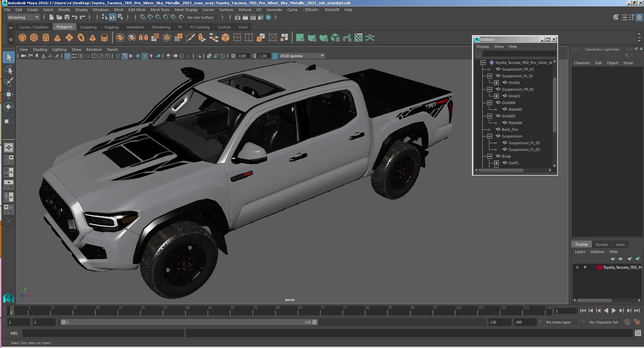Create a polygon cube from the shelf
Viewport: 644px width, 348px height.
point(34,38)
